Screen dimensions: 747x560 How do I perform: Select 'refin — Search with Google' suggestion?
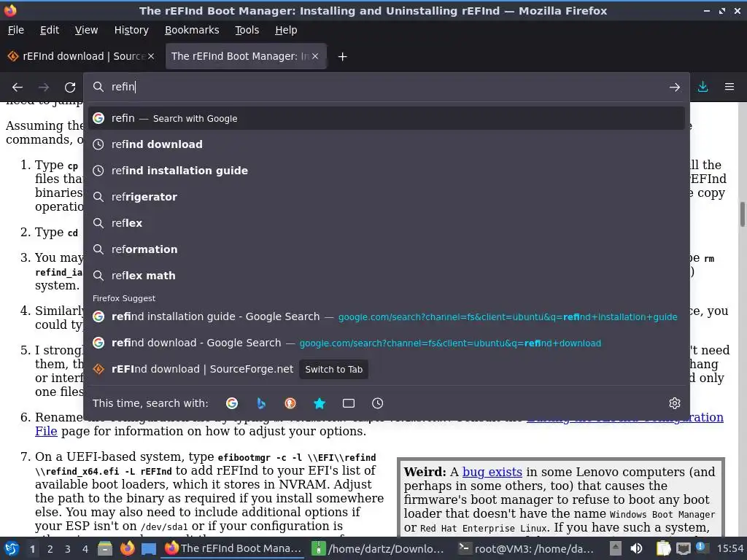click(x=387, y=118)
